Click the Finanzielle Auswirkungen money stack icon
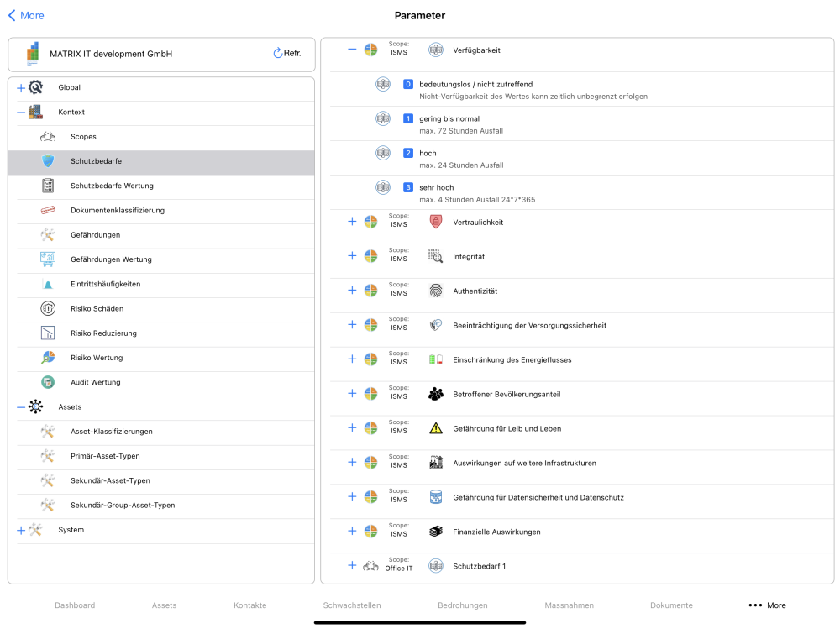The height and width of the screenshot is (629, 840). 436,532
